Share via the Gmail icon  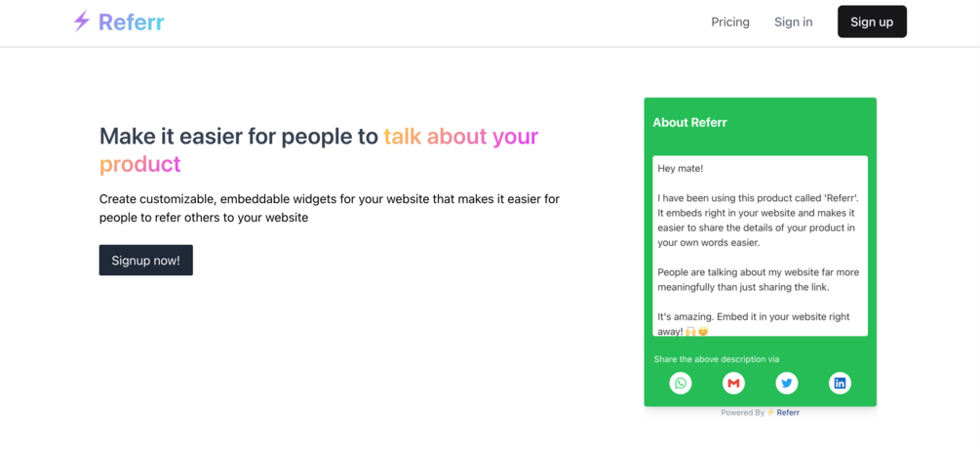pyautogui.click(x=733, y=383)
